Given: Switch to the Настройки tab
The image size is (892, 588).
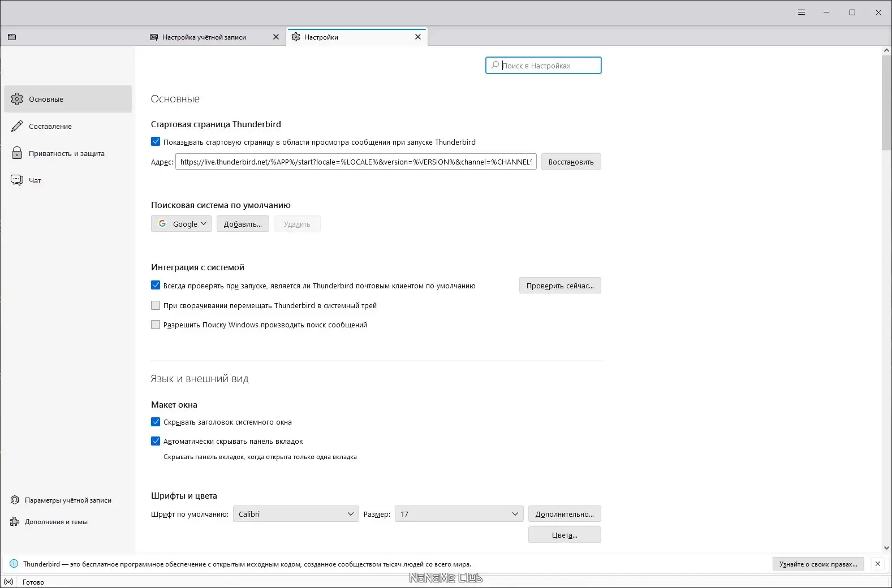Looking at the screenshot, I should tap(357, 37).
